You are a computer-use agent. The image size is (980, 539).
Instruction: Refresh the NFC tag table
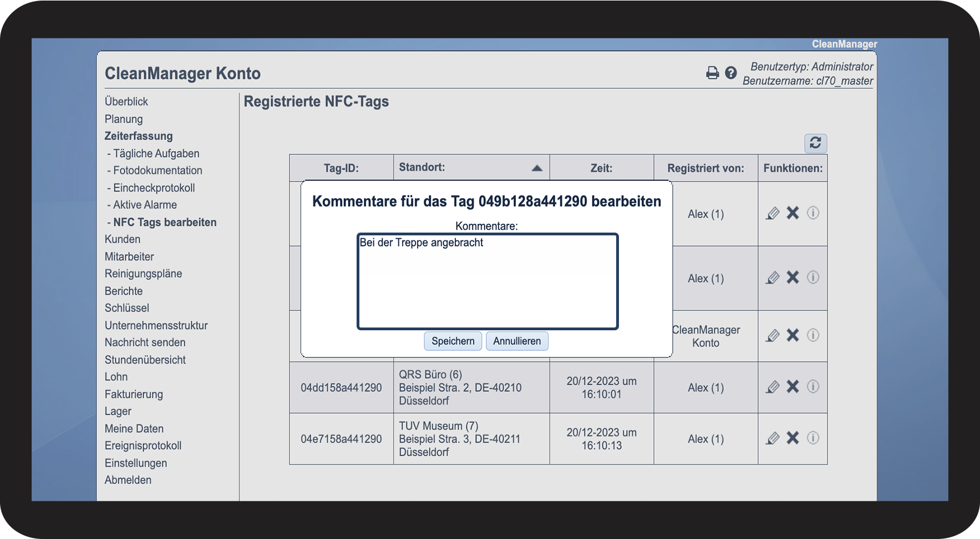click(815, 143)
